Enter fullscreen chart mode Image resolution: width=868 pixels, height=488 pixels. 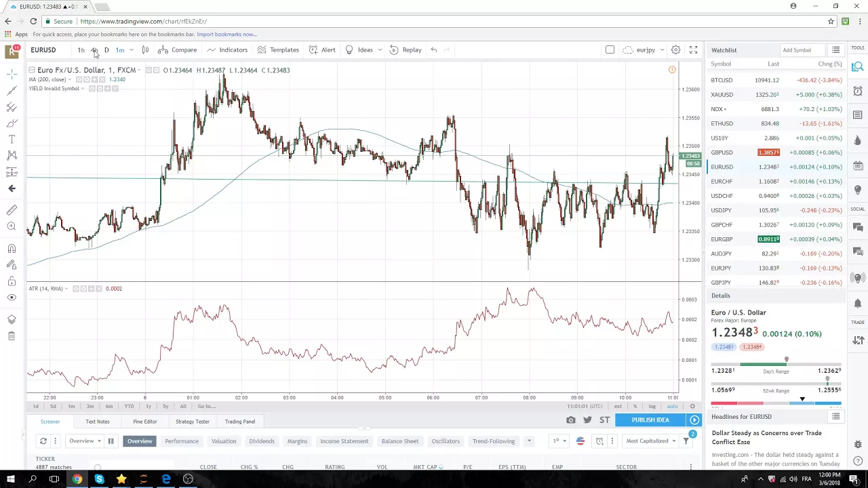click(x=693, y=49)
